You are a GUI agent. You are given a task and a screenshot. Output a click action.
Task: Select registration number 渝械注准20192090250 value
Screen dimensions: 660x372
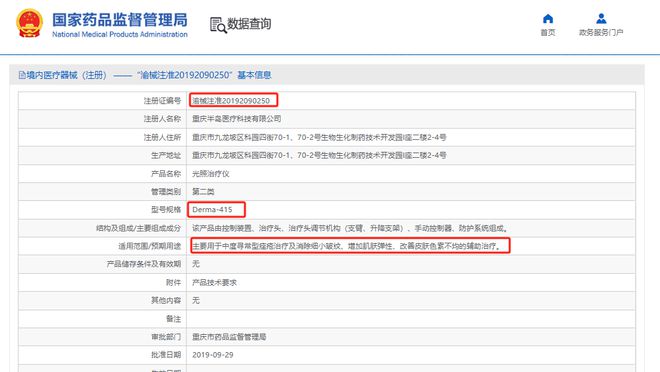pos(231,101)
